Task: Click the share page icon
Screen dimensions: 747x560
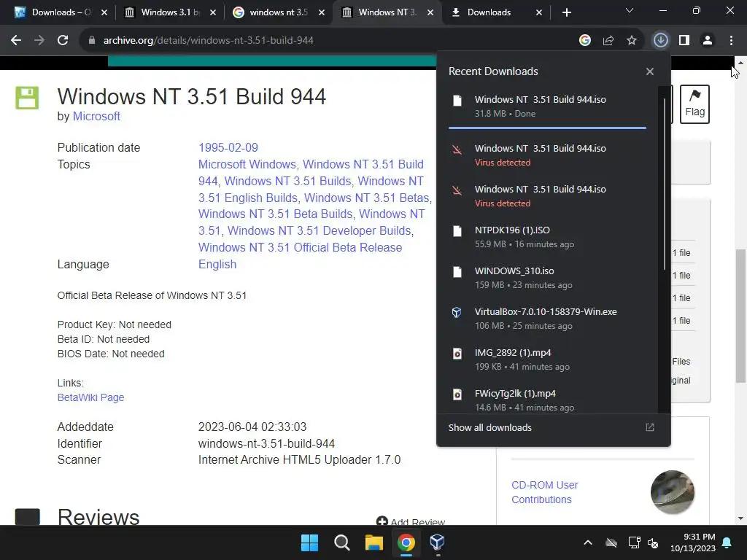Action: click(608, 41)
